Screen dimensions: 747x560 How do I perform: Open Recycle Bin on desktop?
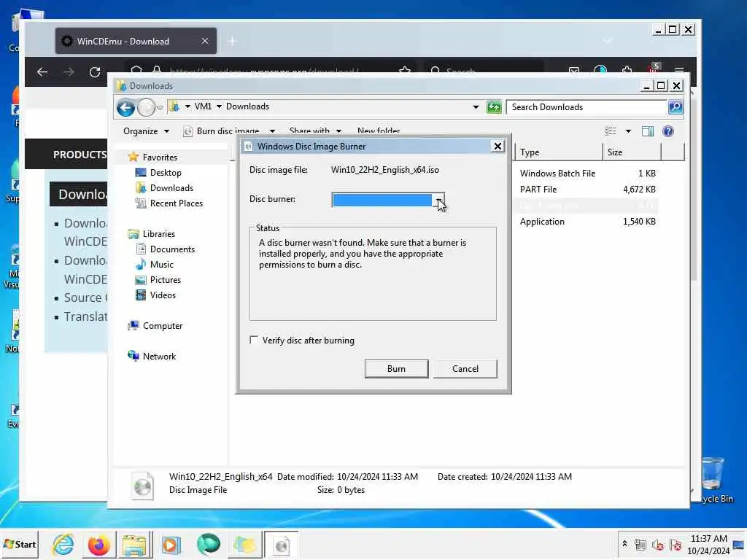click(714, 480)
